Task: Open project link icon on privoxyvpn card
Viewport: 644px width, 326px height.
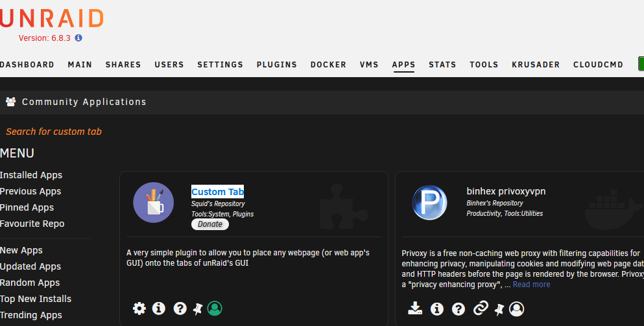Action: coord(481,308)
